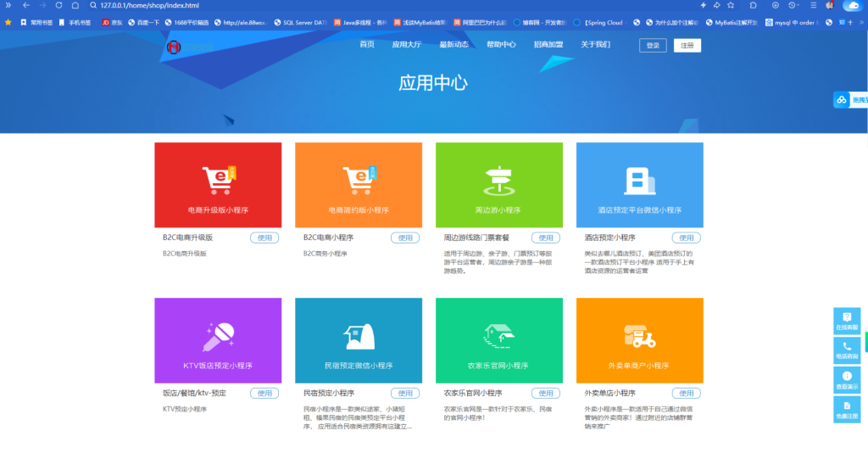This screenshot has height=453, width=868.
Task: Open the blue 酒店预定平台微信小程序 card
Action: [640, 185]
